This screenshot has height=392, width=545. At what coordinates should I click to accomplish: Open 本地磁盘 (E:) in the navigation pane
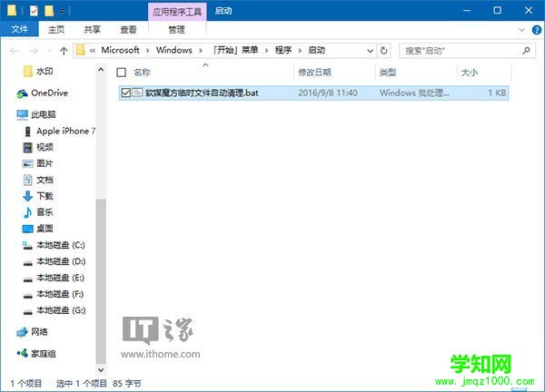click(x=54, y=278)
